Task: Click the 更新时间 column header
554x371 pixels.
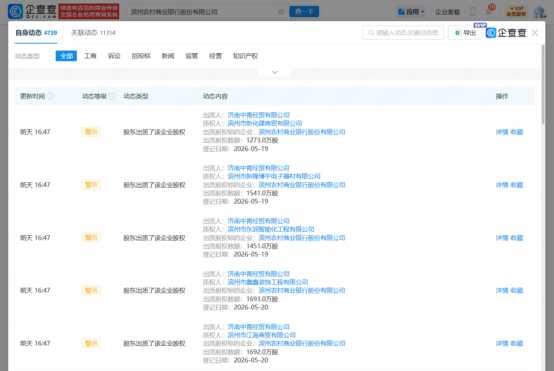Action: click(32, 96)
